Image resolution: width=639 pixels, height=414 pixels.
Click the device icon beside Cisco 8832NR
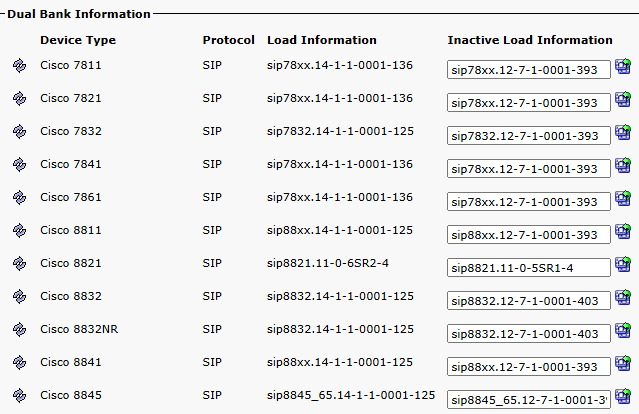pos(18,329)
